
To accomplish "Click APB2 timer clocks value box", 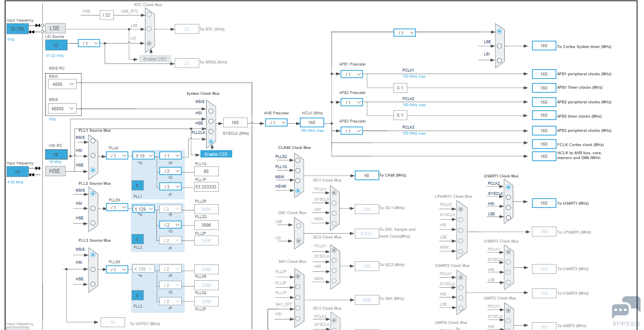I will (x=544, y=115).
